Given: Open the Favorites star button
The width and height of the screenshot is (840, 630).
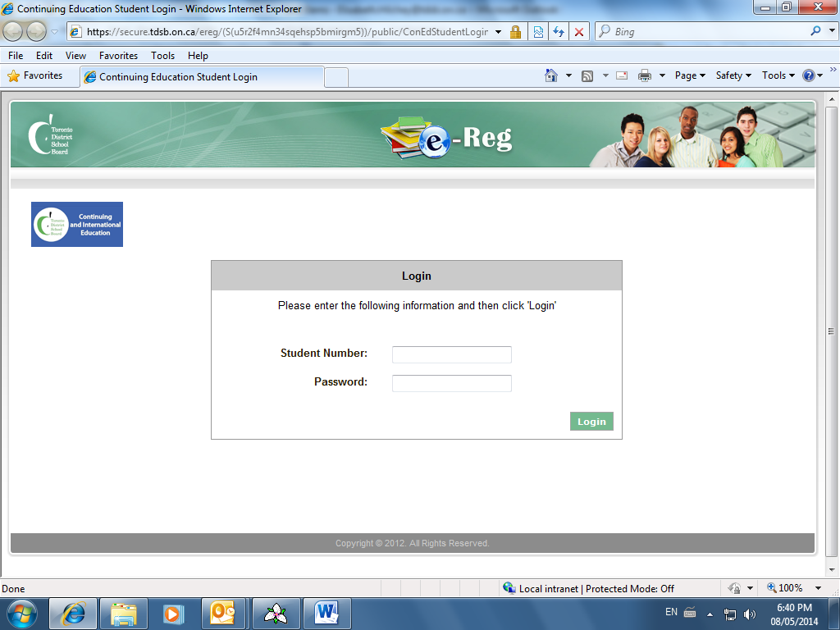Looking at the screenshot, I should click(35, 75).
